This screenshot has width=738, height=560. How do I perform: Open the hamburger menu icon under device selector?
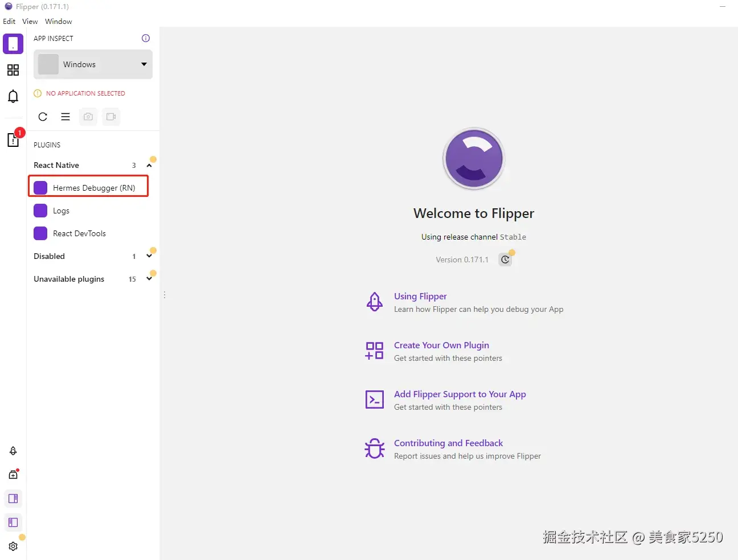click(65, 117)
